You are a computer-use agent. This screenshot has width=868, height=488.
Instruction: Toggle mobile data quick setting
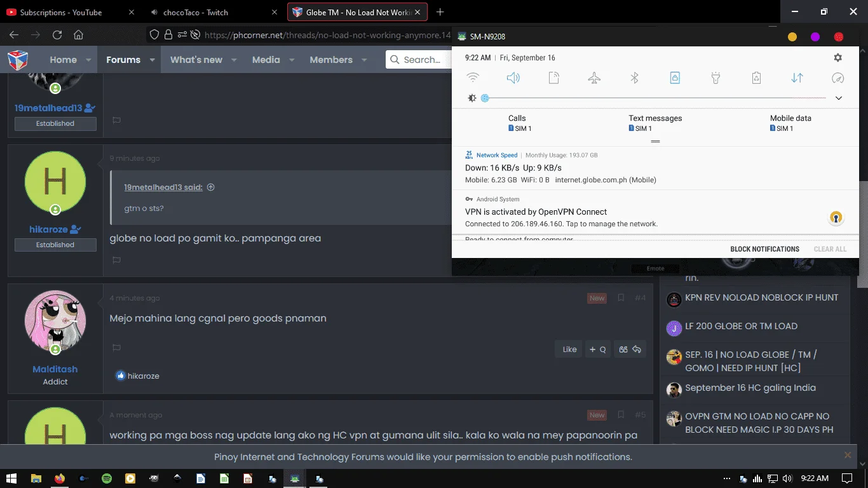797,78
